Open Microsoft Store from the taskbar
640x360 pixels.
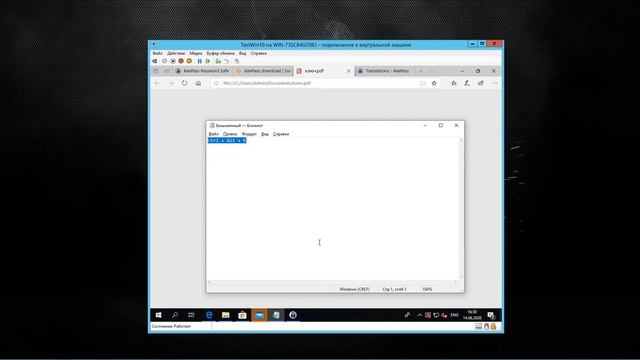[242, 315]
